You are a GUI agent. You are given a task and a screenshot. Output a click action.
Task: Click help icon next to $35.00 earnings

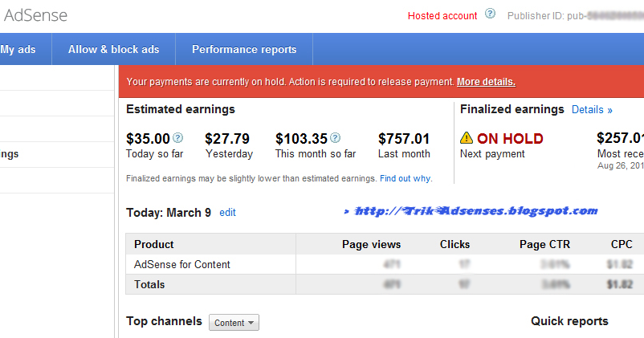(x=177, y=137)
